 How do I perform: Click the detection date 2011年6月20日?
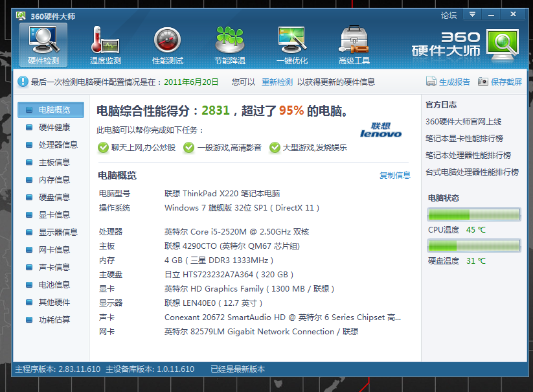pos(191,82)
